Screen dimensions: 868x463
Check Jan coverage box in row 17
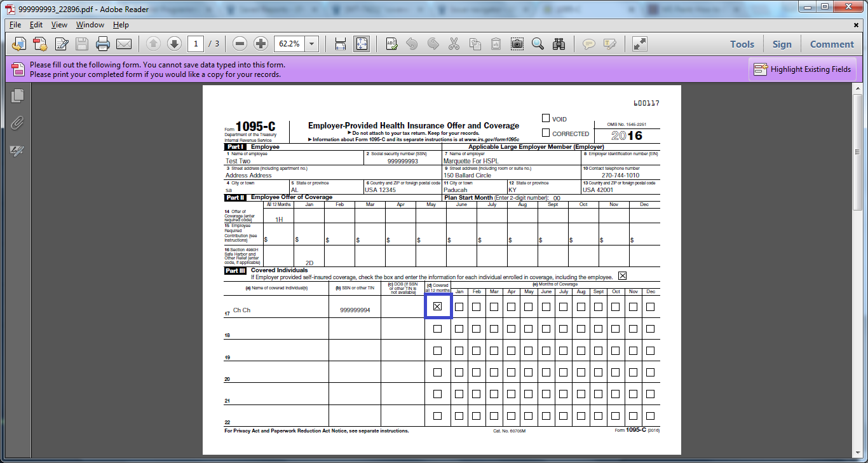[x=459, y=307]
